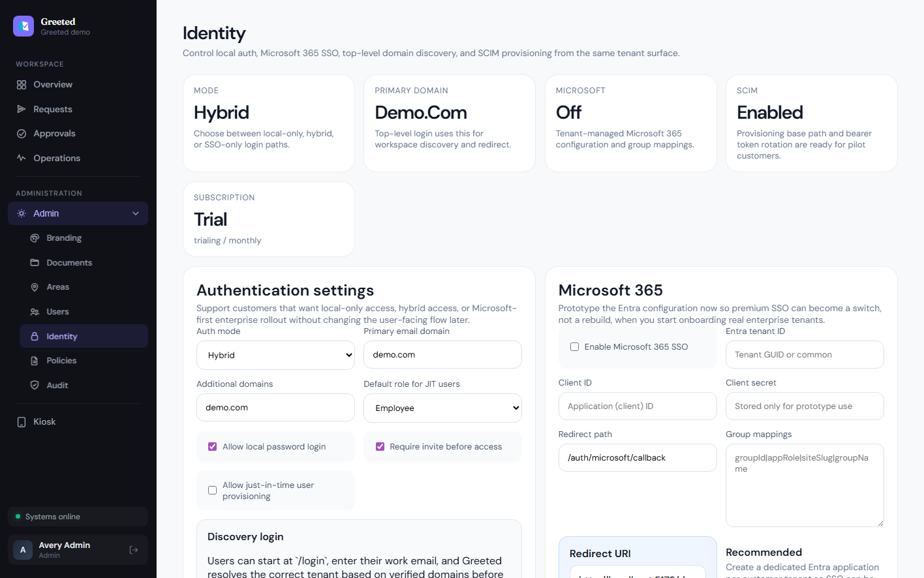
Task: Click the green Systems online status dot
Action: [x=18, y=517]
